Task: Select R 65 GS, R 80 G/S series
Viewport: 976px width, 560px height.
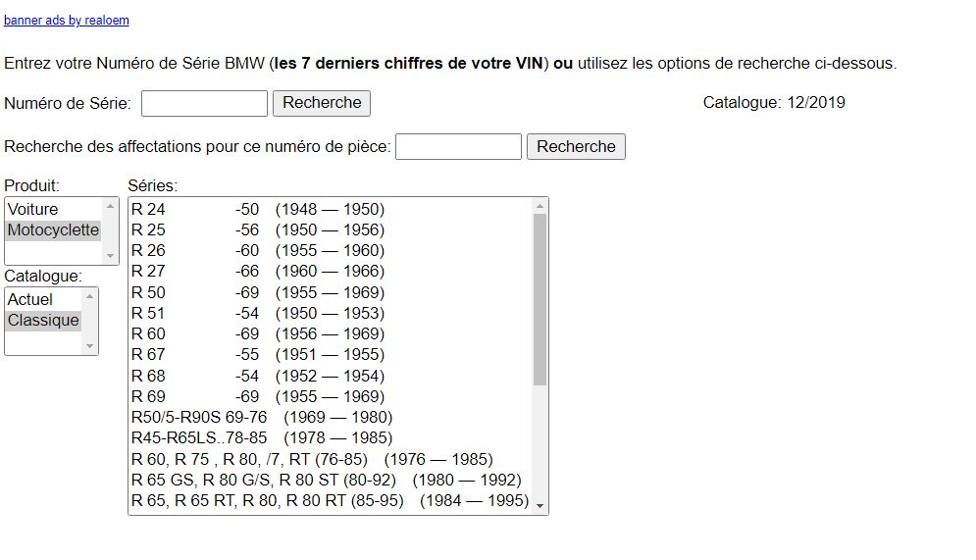Action: (x=326, y=480)
